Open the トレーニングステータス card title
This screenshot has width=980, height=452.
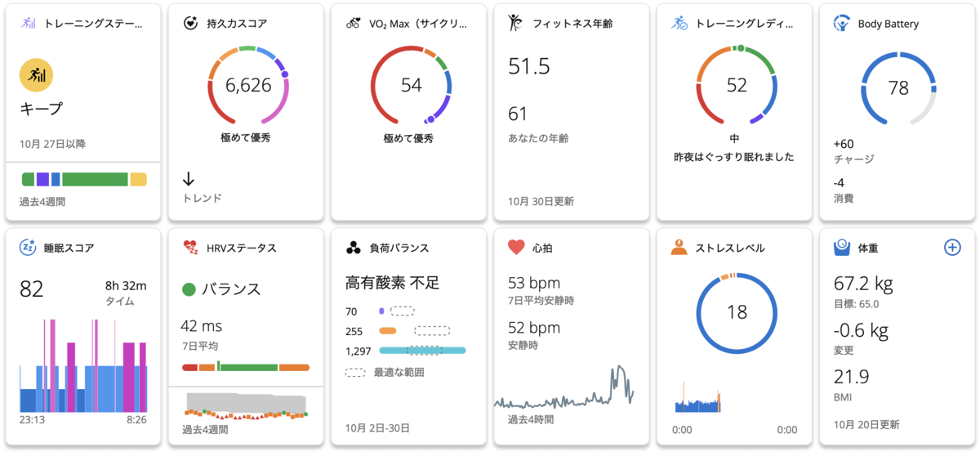tap(93, 24)
